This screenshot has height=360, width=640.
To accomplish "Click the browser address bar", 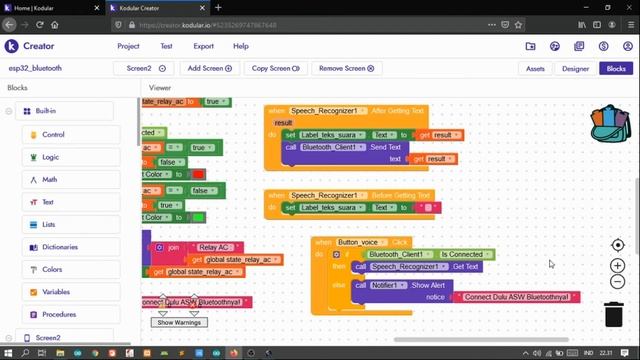I will click(302, 25).
